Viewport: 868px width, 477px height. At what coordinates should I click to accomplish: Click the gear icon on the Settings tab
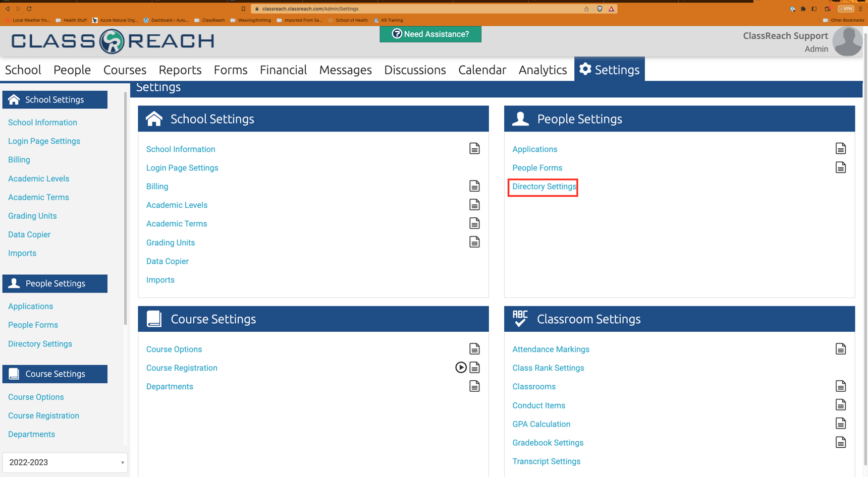tap(585, 70)
